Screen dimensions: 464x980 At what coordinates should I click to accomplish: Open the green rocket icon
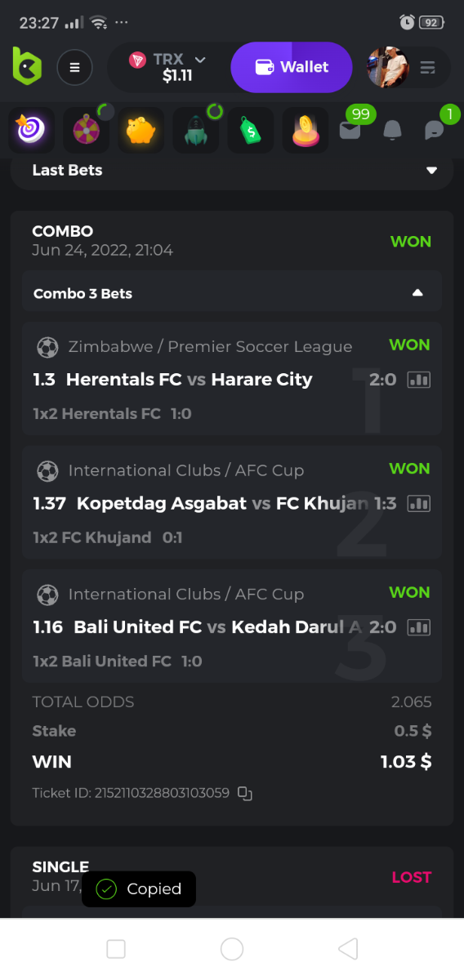click(196, 130)
